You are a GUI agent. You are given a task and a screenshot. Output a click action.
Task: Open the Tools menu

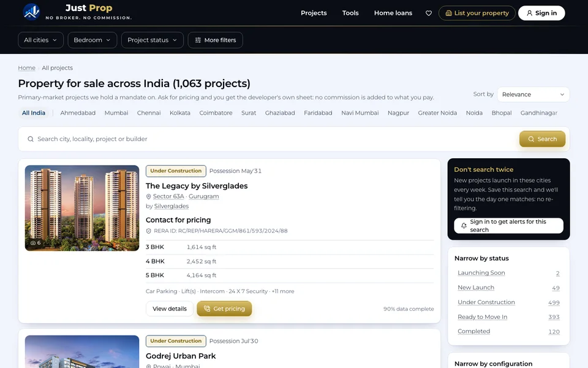pos(350,13)
